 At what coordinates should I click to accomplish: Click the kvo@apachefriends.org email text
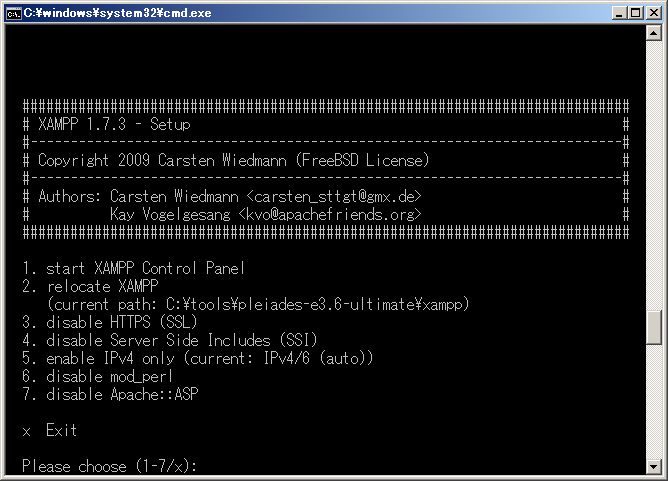tap(330, 214)
